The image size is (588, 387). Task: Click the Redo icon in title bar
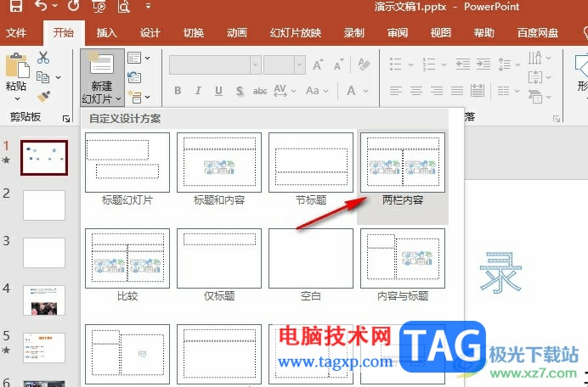(73, 5)
